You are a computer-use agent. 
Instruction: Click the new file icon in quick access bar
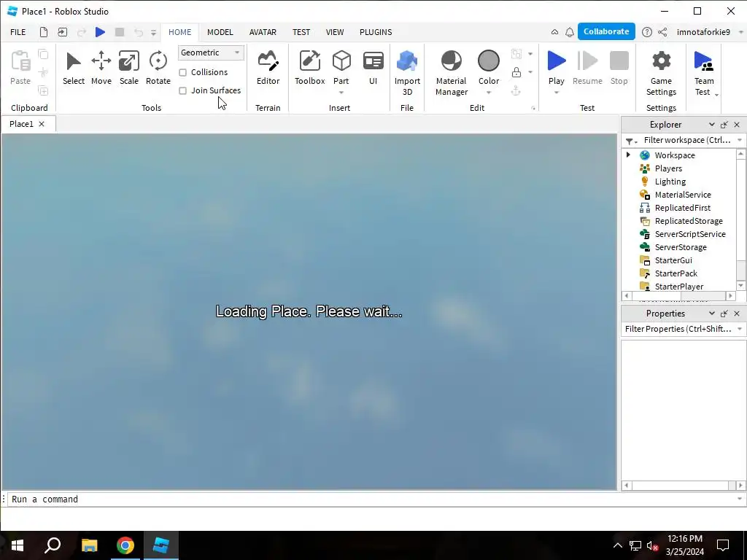click(43, 32)
